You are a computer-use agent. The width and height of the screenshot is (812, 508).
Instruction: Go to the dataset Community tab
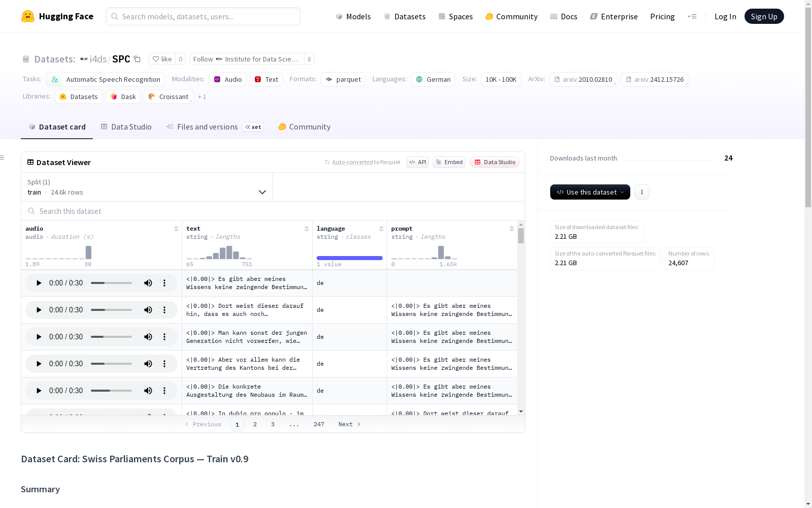pyautogui.click(x=304, y=127)
